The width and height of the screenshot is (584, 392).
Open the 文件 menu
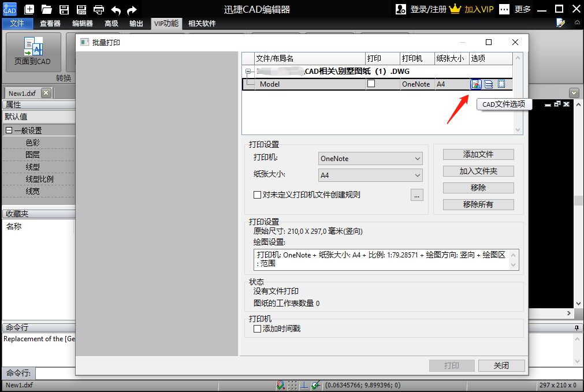pyautogui.click(x=17, y=24)
